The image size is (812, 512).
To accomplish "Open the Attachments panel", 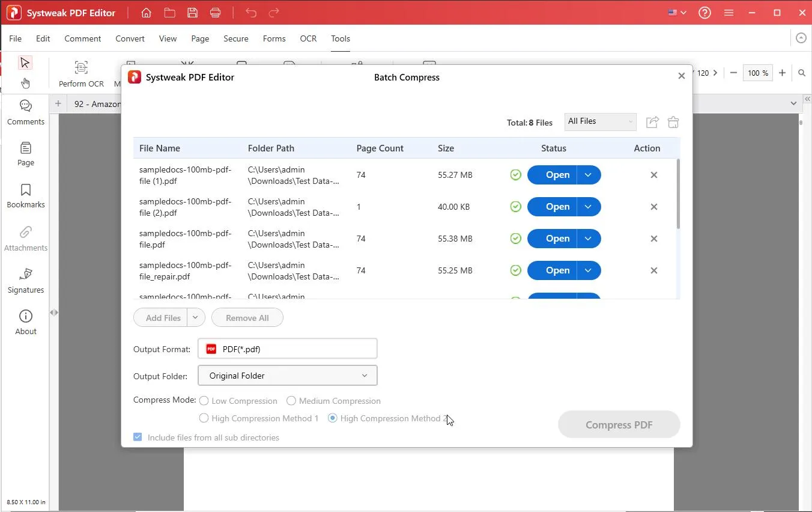I will 25,239.
